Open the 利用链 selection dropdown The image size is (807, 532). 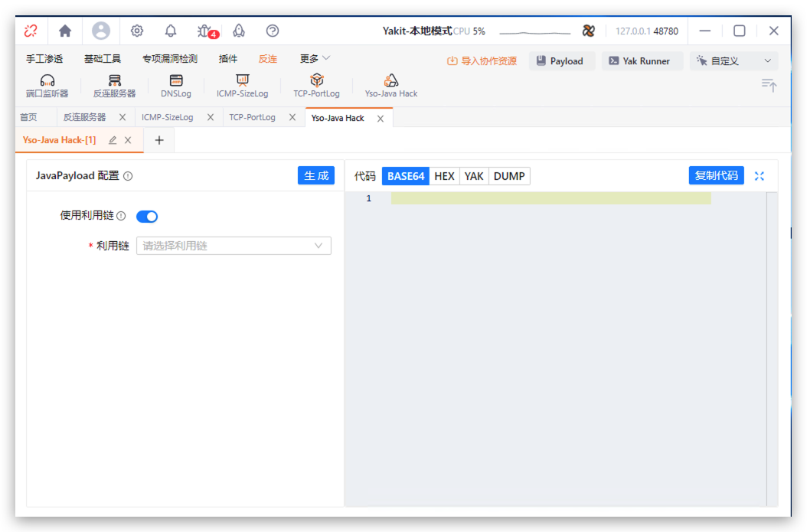234,246
